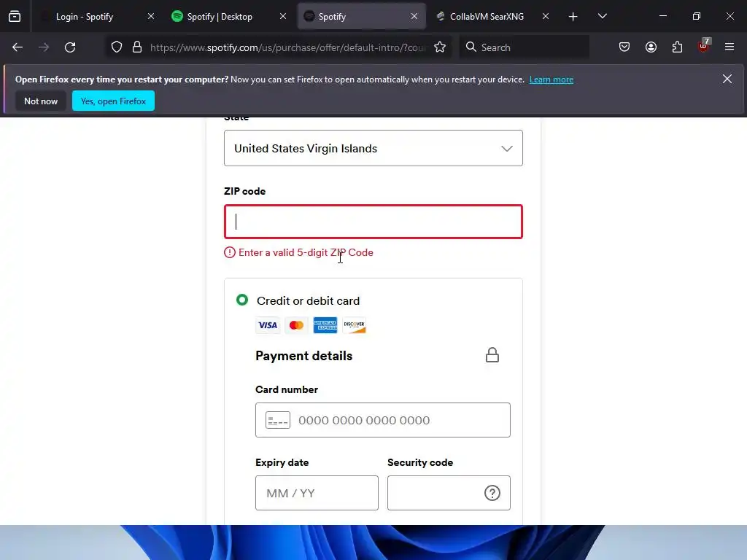Click the card icon inside Card number field
The width and height of the screenshot is (747, 560).
click(278, 420)
